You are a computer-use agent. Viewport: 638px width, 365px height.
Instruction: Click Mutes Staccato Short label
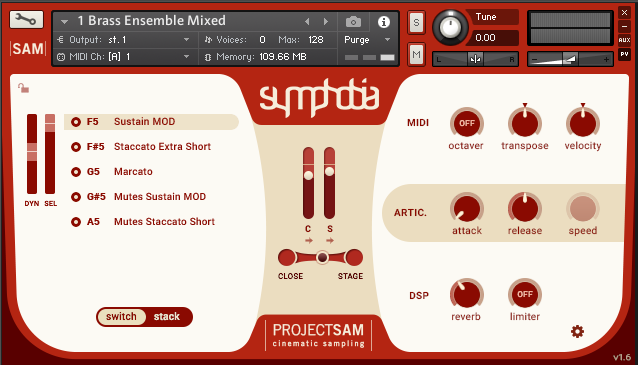(x=164, y=222)
